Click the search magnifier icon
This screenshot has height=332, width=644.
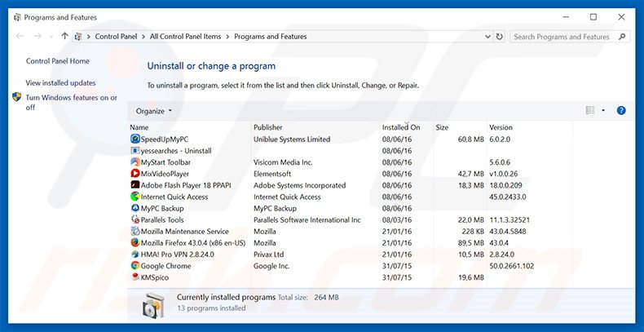pyautogui.click(x=622, y=37)
